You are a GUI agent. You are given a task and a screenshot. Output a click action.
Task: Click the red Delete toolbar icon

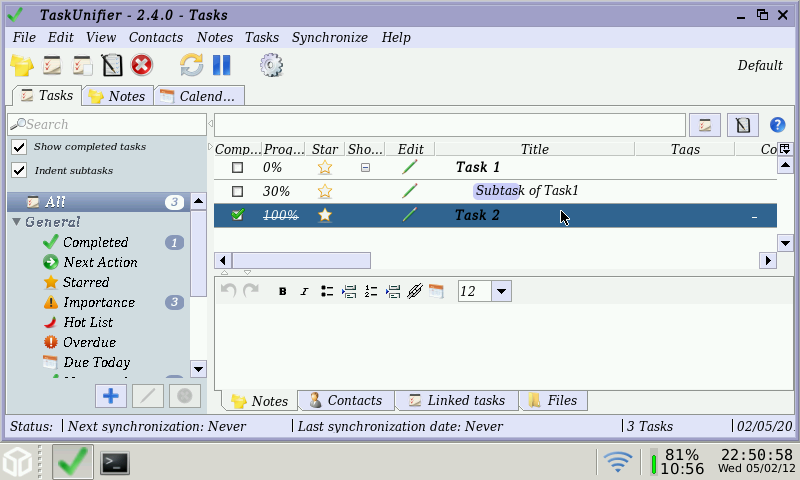pos(142,65)
